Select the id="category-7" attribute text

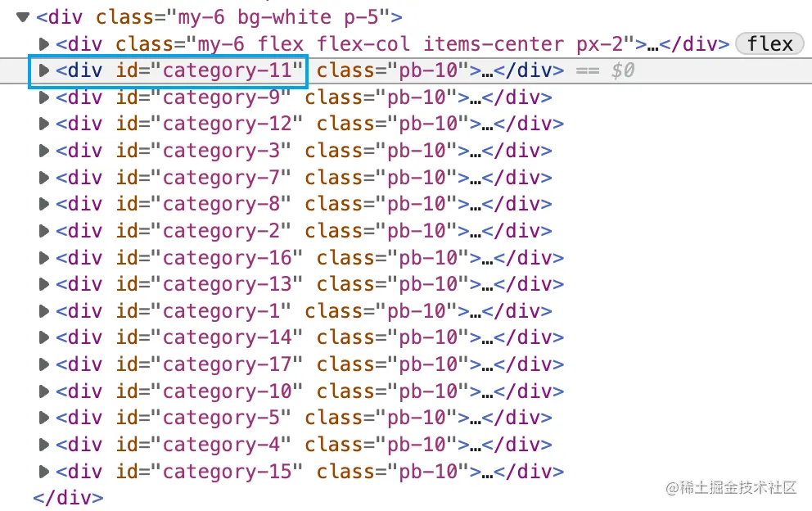pos(203,178)
